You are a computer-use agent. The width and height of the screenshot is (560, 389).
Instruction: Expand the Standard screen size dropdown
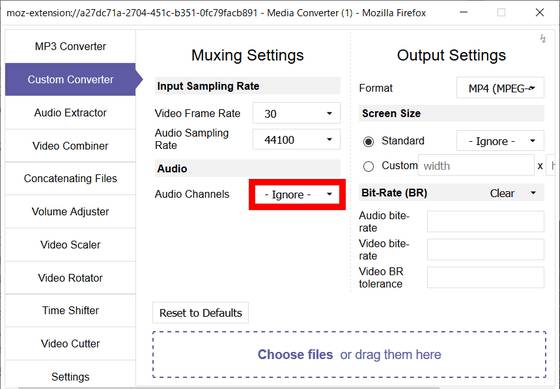(500, 141)
